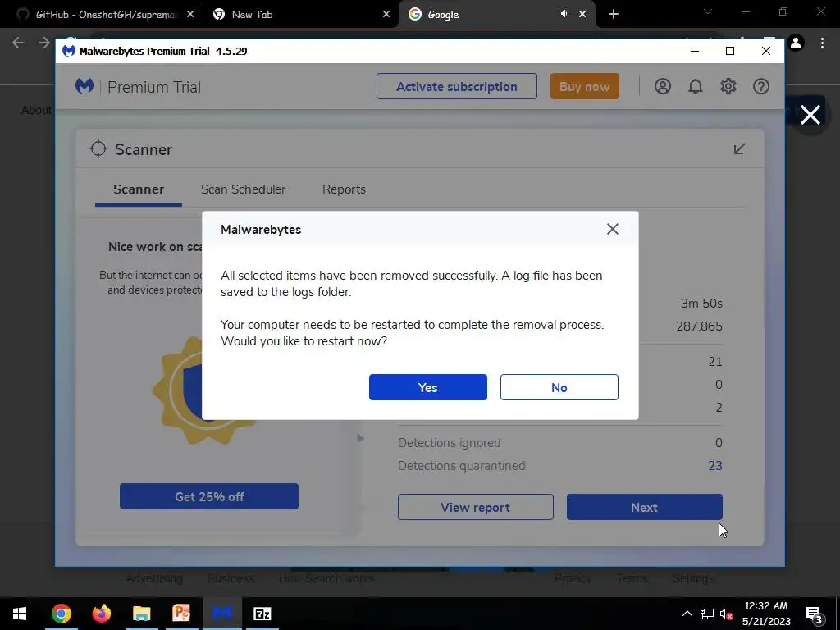
Task: Open Chrome from the taskbar
Action: 61,614
